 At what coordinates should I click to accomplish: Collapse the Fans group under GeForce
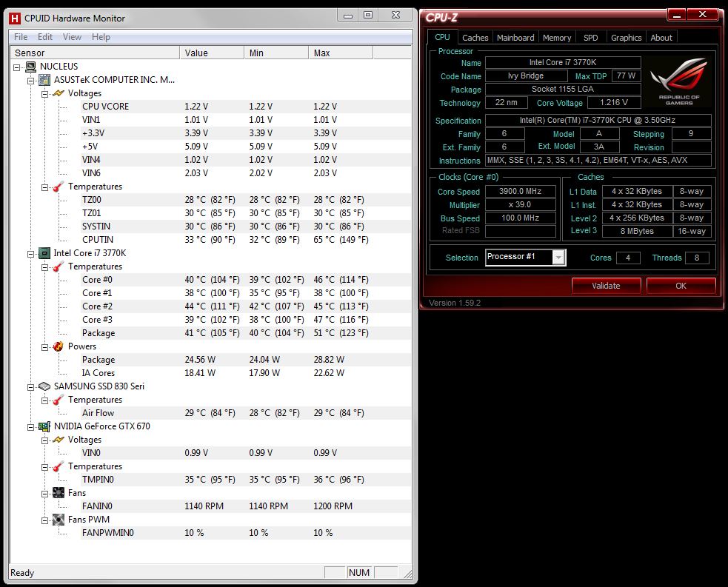[44, 494]
